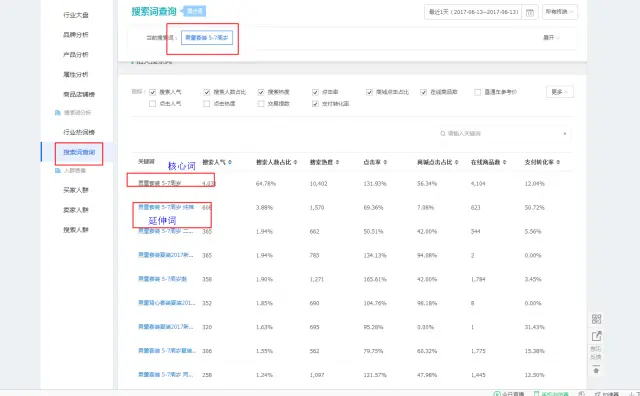This screenshot has width=640, height=396.
Task: Select 搜索词查询 in the sidebar
Action: (x=79, y=152)
